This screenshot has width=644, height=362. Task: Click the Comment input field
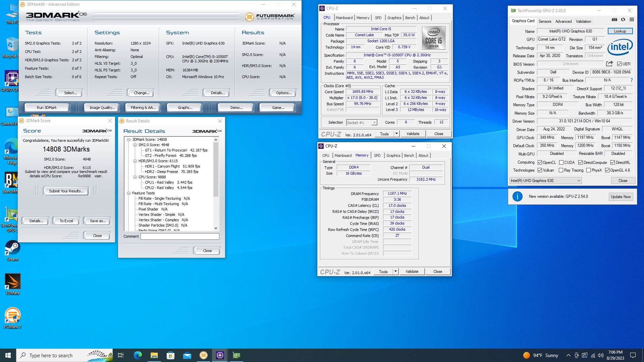[180, 236]
